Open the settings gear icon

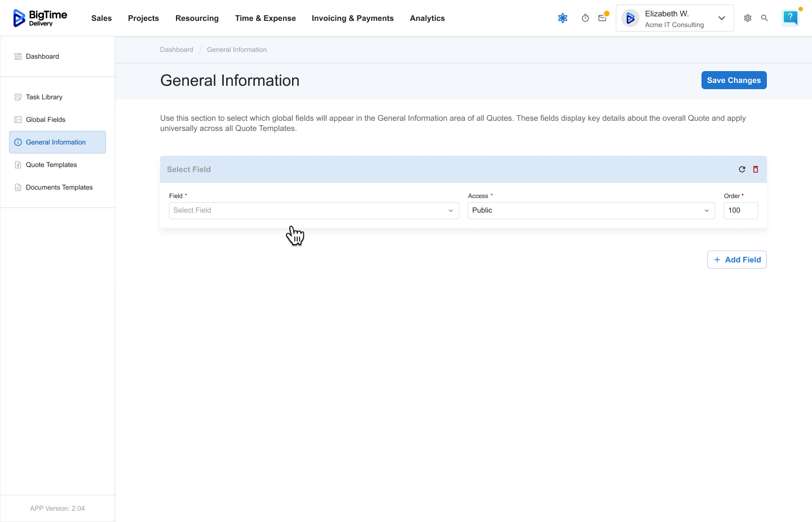pos(748,18)
